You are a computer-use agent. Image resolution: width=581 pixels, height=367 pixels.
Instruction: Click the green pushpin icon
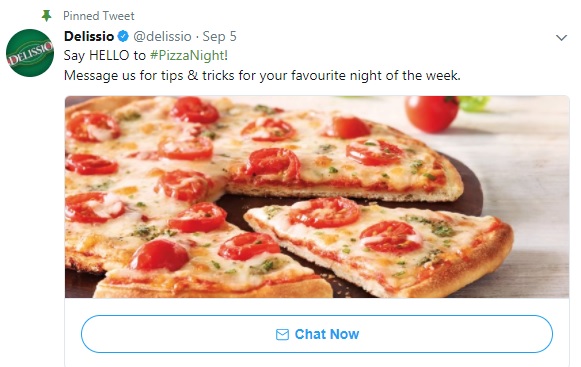(46, 16)
